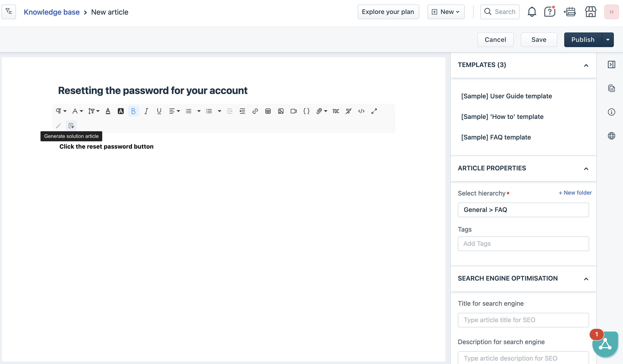The height and width of the screenshot is (364, 623).
Task: Toggle bold formatting
Action: [x=133, y=111]
